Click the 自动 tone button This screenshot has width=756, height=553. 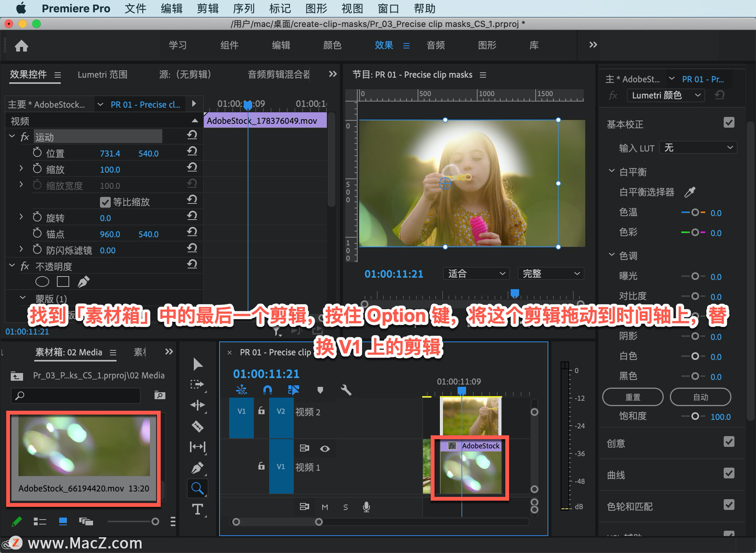700,397
